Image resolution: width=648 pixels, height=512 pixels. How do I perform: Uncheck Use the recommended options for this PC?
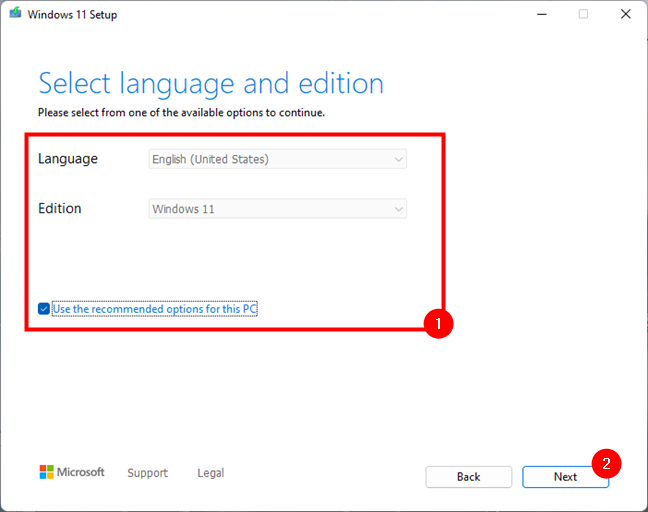[x=44, y=309]
